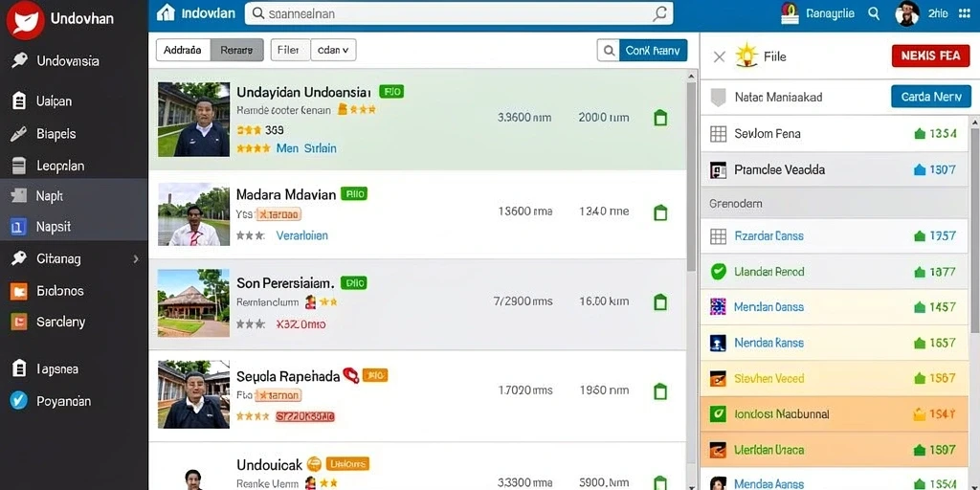Click the Poyandan blue checkmark icon
This screenshot has width=980, height=490.
(19, 401)
